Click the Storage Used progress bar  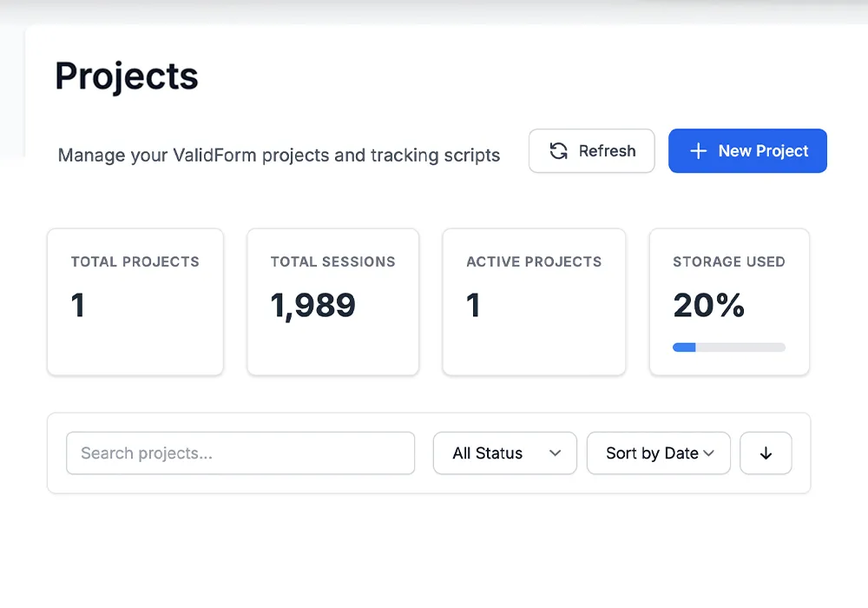[728, 347]
